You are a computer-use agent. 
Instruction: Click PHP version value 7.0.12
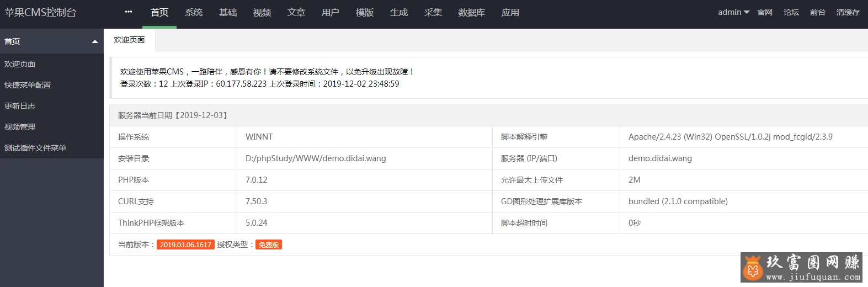click(257, 180)
